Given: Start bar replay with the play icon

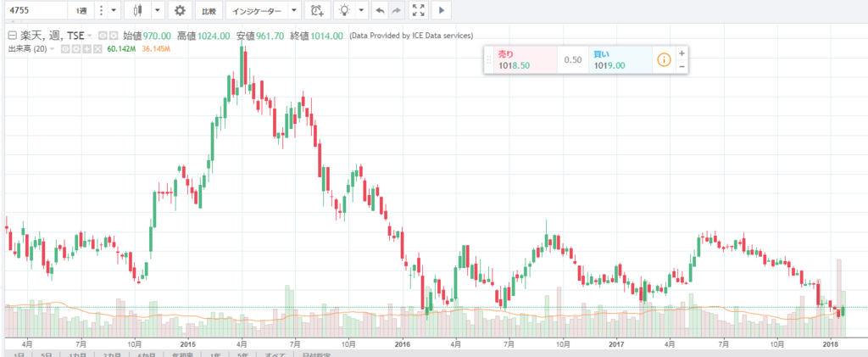Looking at the screenshot, I should (441, 10).
